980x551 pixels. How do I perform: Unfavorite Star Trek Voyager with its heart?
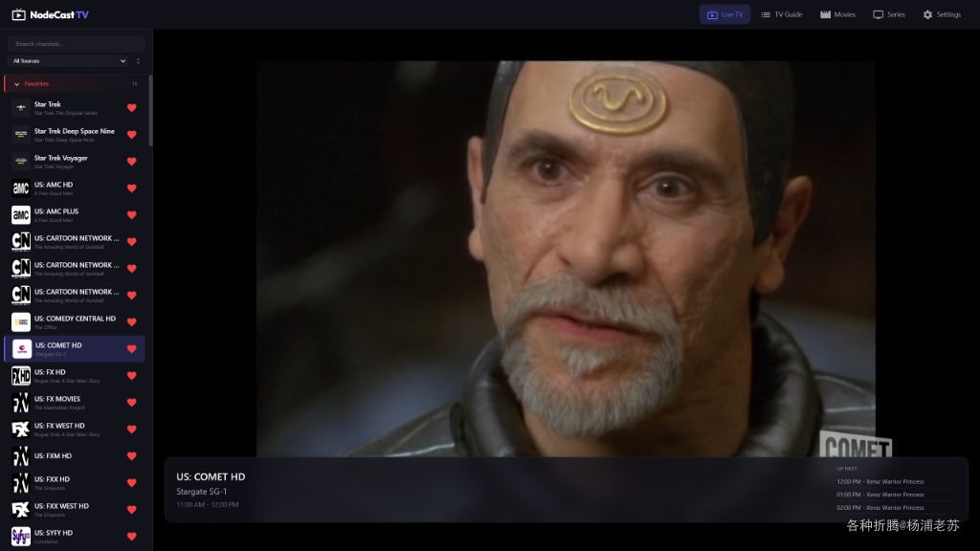[x=132, y=161]
